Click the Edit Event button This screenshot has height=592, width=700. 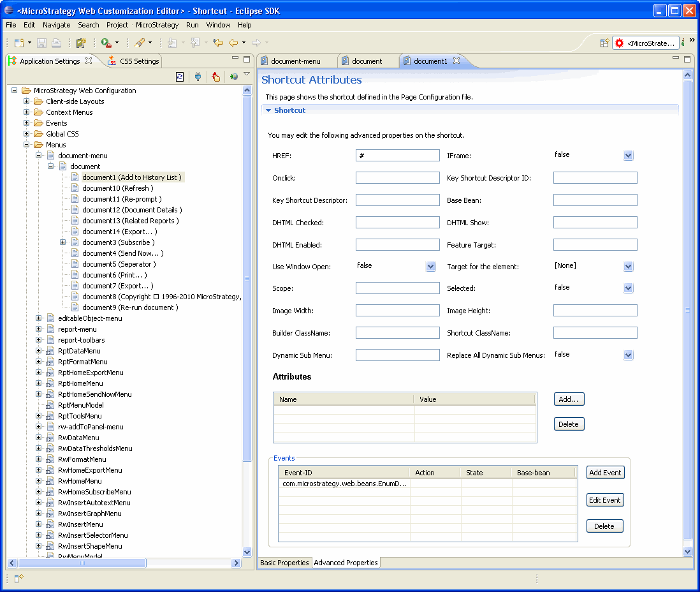(605, 500)
